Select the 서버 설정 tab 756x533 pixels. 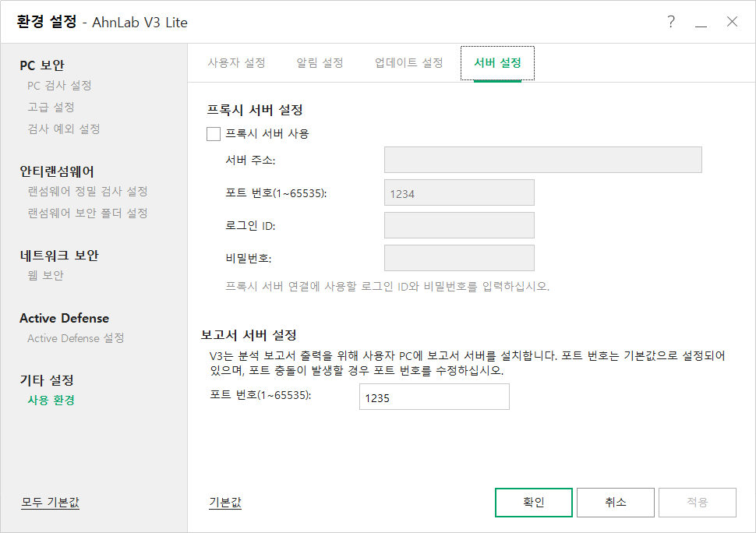point(497,63)
